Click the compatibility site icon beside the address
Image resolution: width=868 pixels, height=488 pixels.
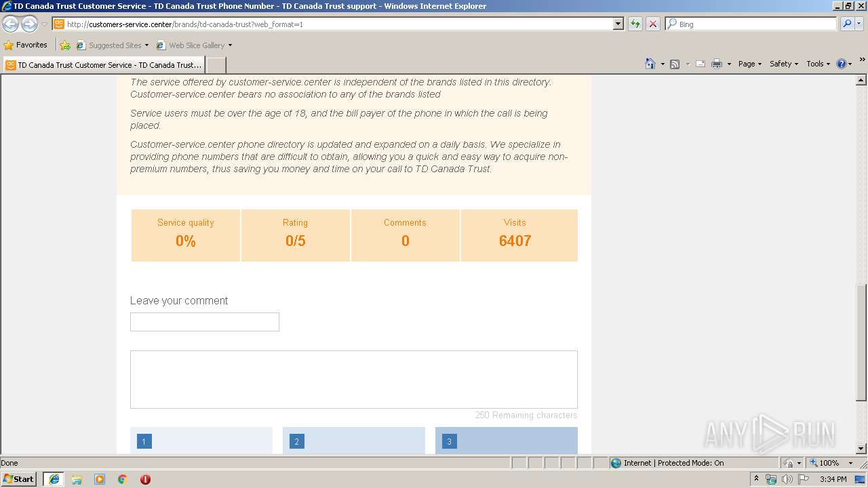pyautogui.click(x=59, y=24)
